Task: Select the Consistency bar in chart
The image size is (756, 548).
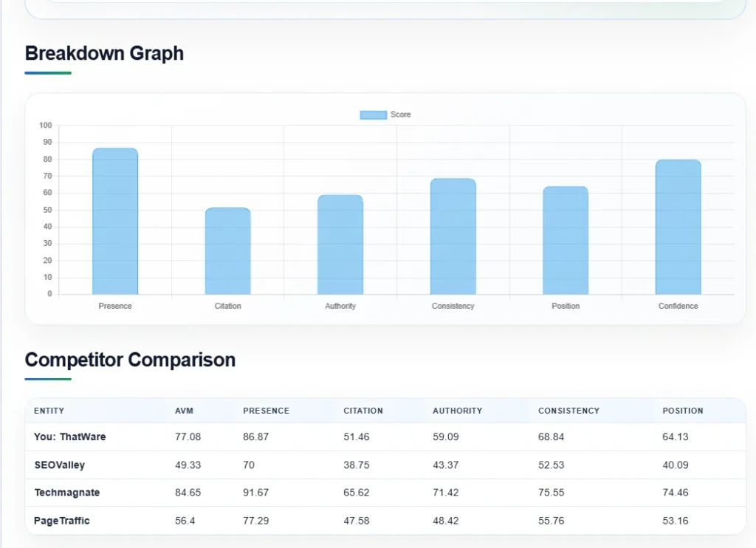Action: click(453, 236)
